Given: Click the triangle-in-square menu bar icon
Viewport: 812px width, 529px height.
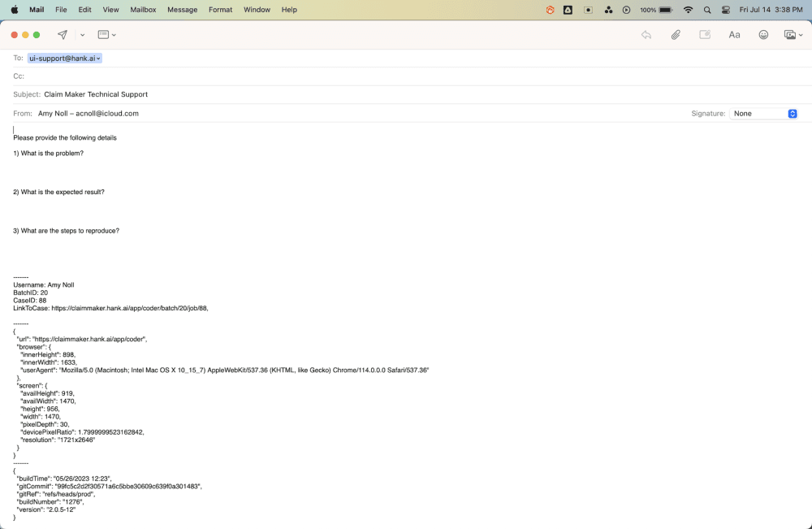Looking at the screenshot, I should [568, 9].
